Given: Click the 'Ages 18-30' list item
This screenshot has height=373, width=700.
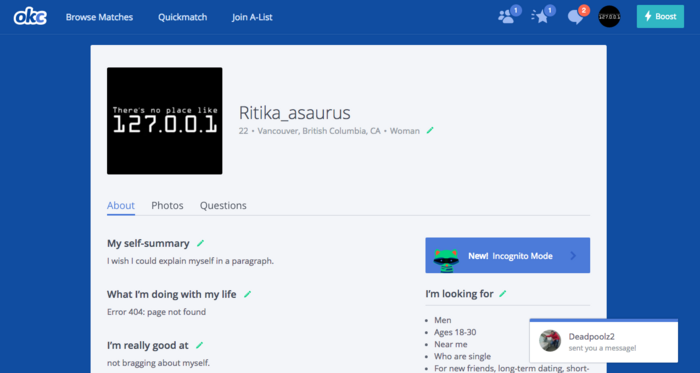Looking at the screenshot, I should coord(455,332).
